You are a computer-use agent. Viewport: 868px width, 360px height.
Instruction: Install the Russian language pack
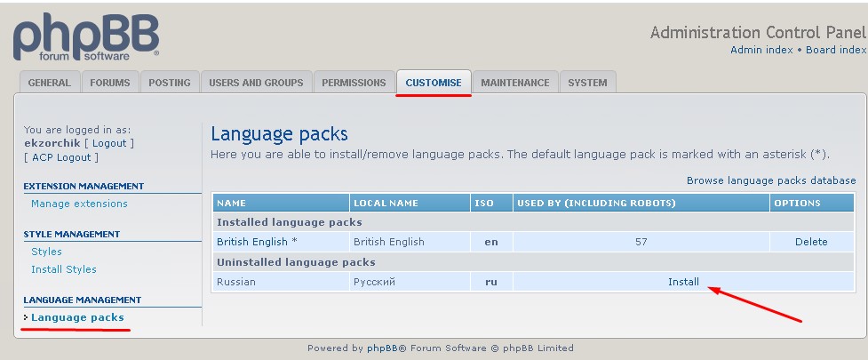pyautogui.click(x=683, y=282)
